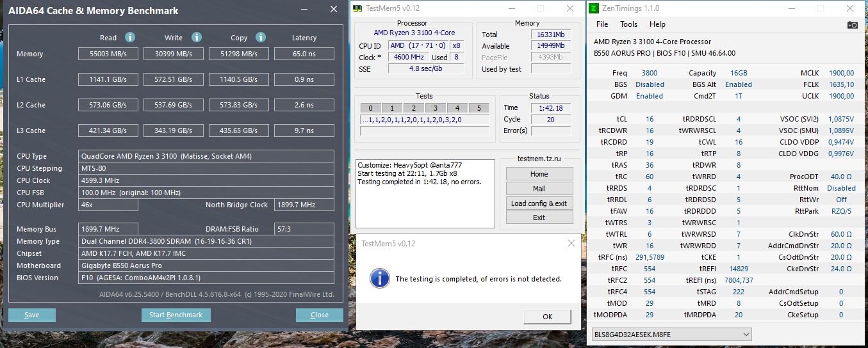This screenshot has height=348, width=868.
Task: Click the ZenTimings title bar logo icon
Action: [x=594, y=8]
